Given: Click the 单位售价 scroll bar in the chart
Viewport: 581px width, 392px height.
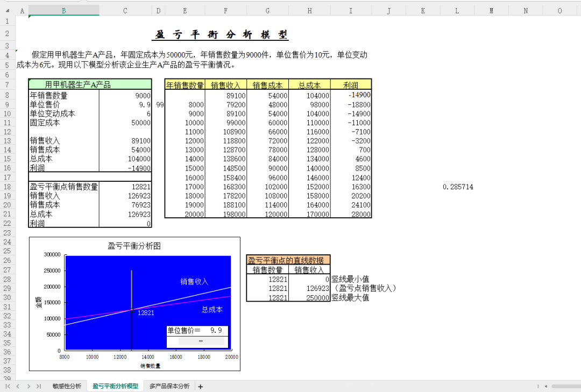Looking at the screenshot, I should [201, 341].
